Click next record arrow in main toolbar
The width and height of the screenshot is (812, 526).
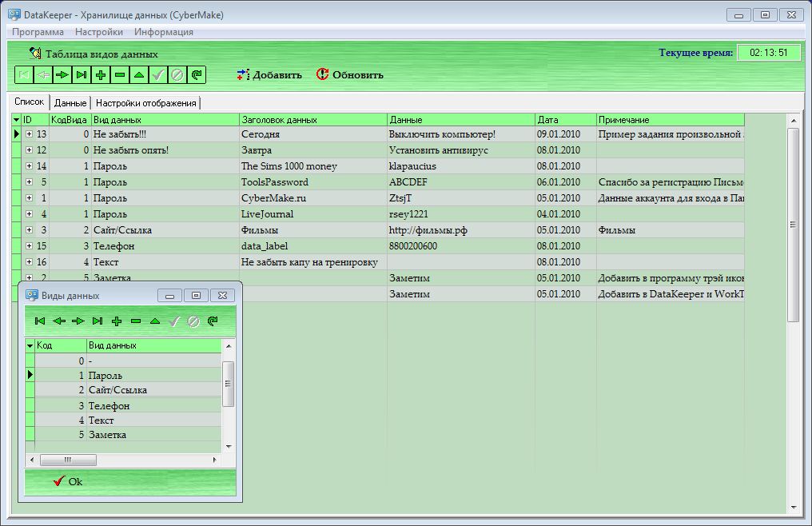[62, 75]
